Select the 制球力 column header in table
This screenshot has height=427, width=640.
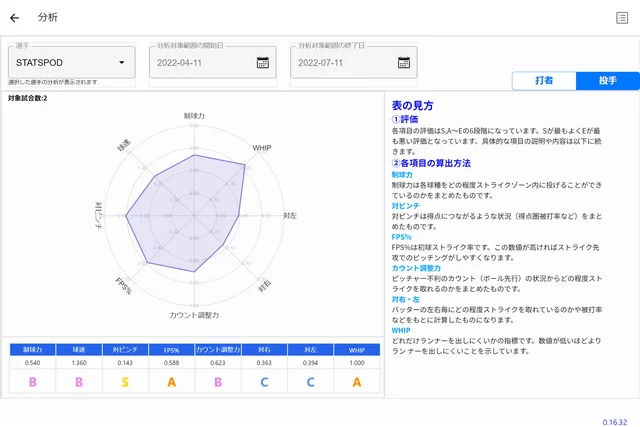(x=33, y=350)
